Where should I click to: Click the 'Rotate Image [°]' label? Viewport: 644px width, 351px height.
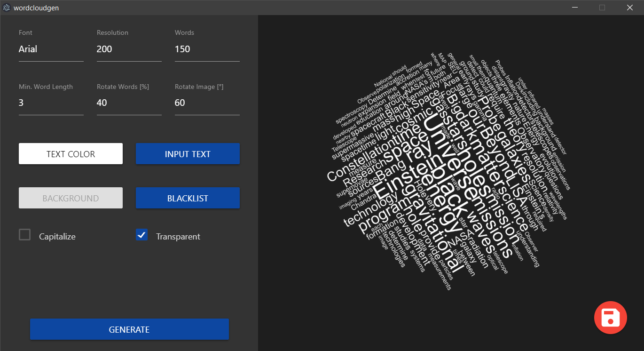[x=198, y=87]
